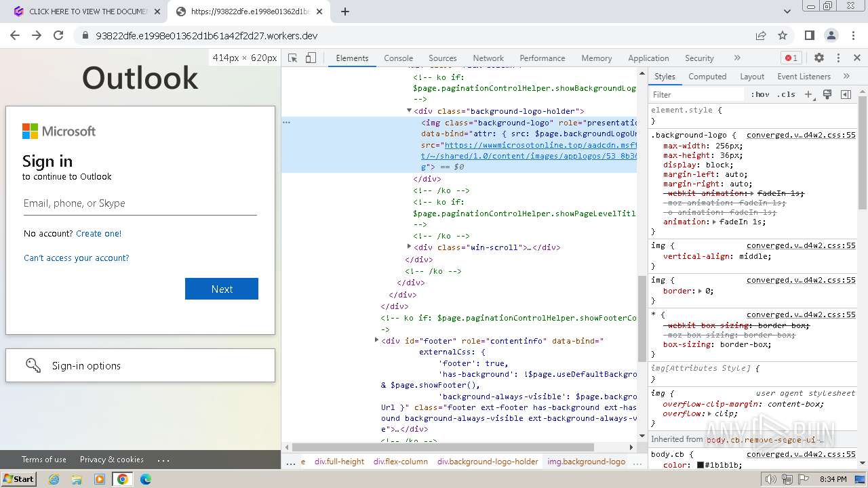The height and width of the screenshot is (488, 868).
Task: Switch to the Computed styles tab
Action: (707, 77)
